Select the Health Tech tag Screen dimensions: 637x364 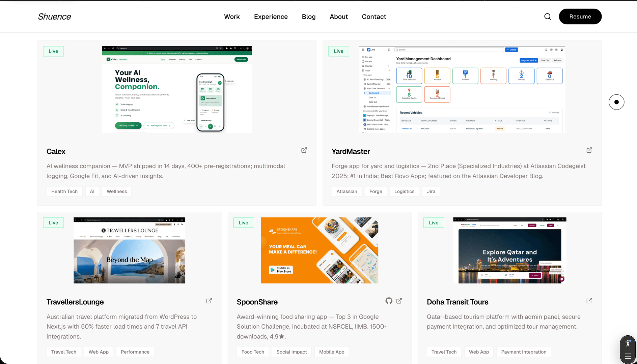coord(64,191)
